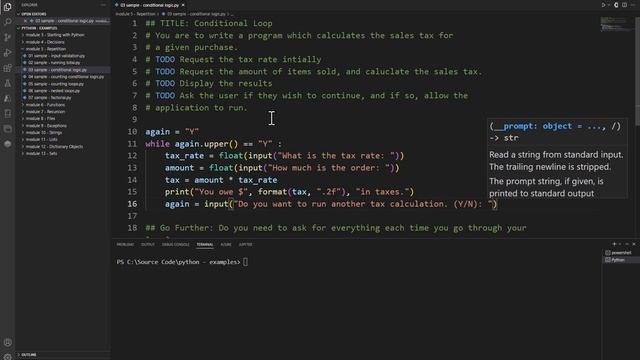Expand module 13 - Sets folder

coord(41,153)
